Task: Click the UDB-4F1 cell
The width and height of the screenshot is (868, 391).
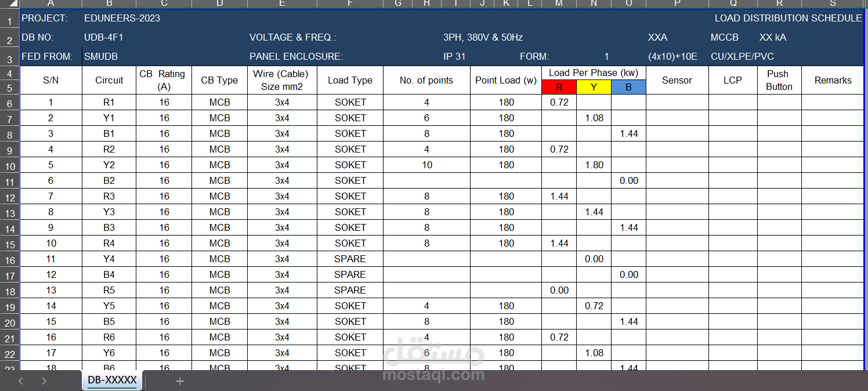Action: point(103,37)
